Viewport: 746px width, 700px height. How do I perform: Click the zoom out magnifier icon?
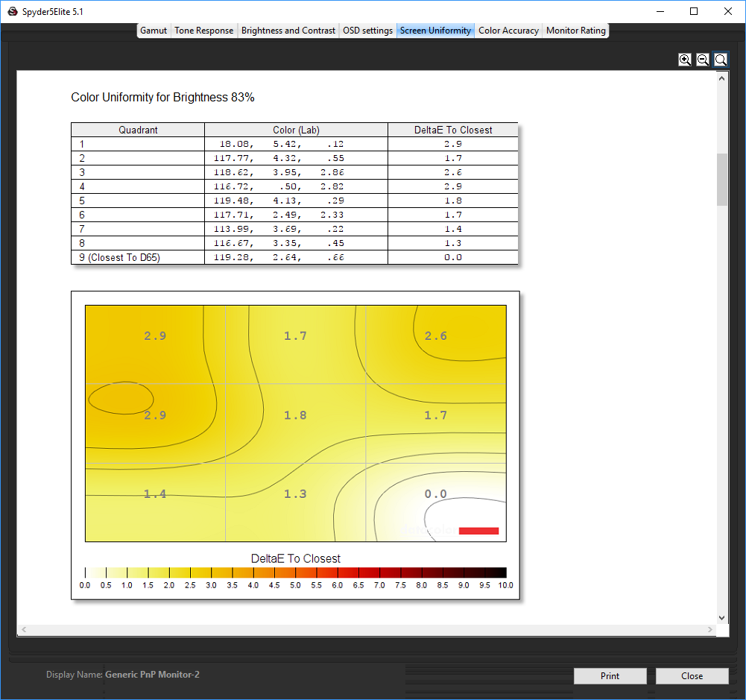pos(703,60)
